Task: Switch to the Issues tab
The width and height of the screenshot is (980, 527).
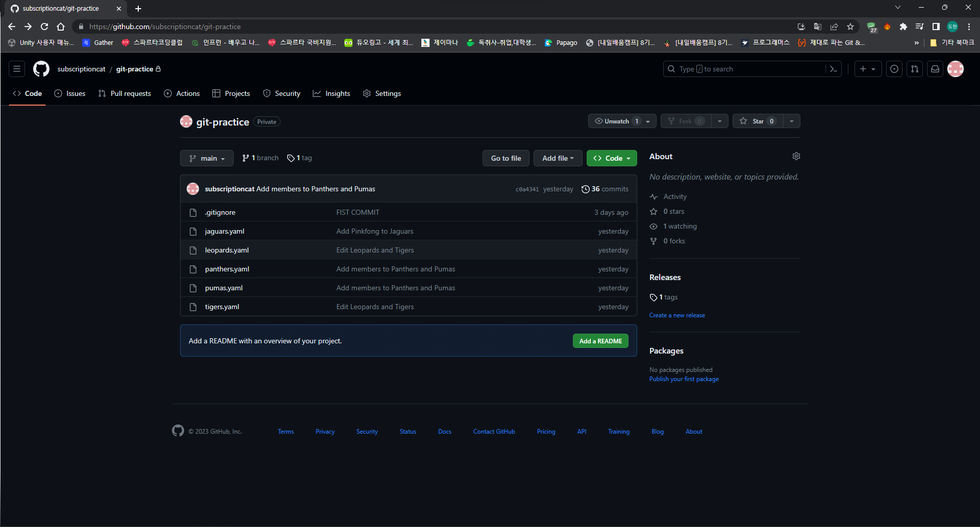Action: point(70,93)
